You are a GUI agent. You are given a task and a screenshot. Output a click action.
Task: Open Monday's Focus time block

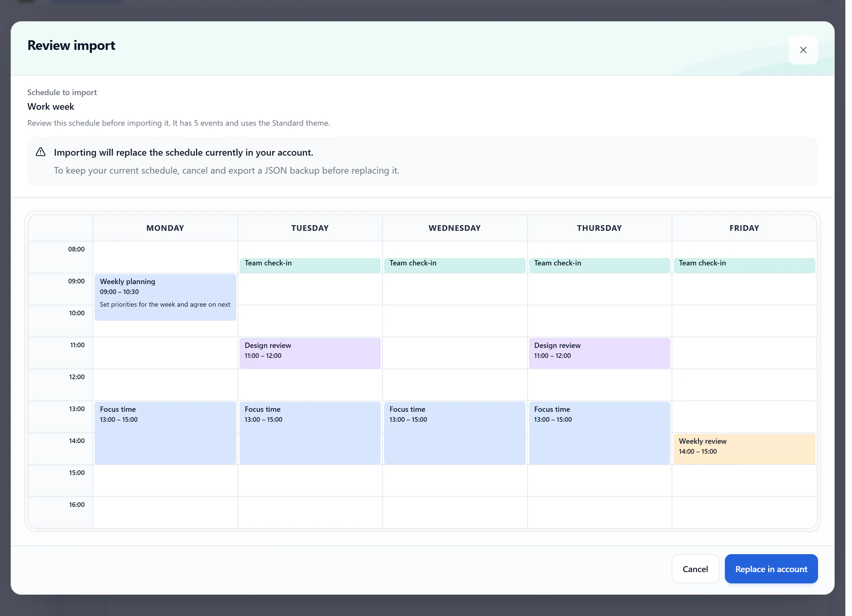coord(165,433)
